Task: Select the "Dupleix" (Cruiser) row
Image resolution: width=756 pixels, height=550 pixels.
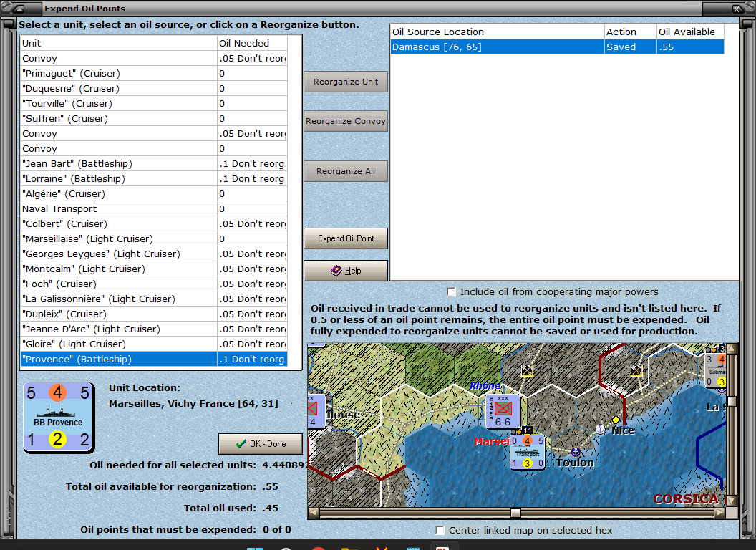Action: click(x=154, y=314)
